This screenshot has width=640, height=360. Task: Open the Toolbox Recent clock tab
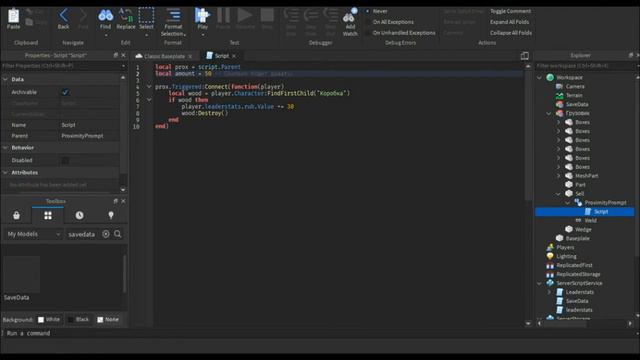[x=79, y=215]
